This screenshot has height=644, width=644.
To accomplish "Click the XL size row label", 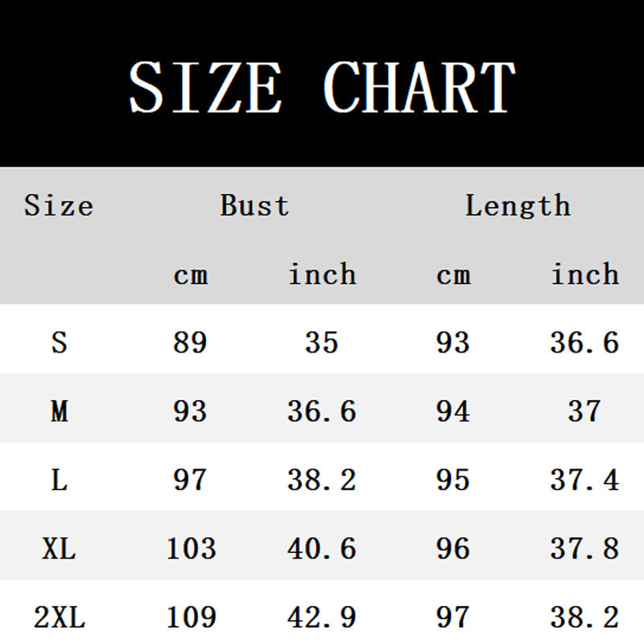I will pyautogui.click(x=59, y=549).
